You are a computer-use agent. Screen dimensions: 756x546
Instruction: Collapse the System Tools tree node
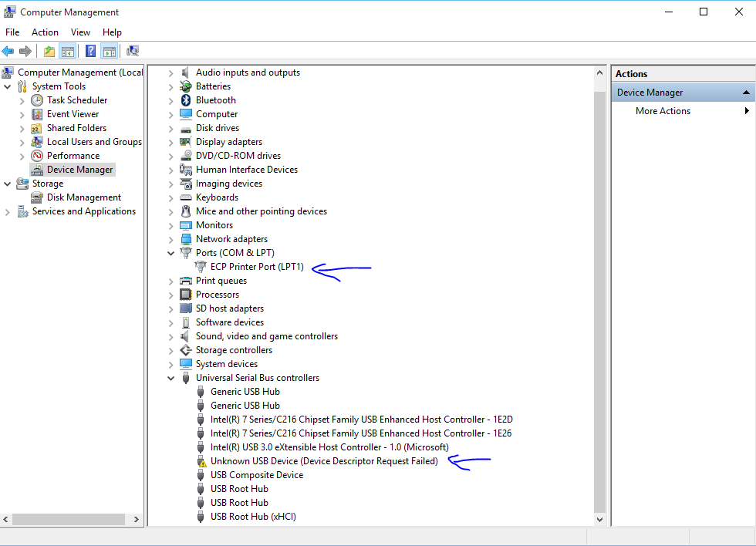[7, 86]
